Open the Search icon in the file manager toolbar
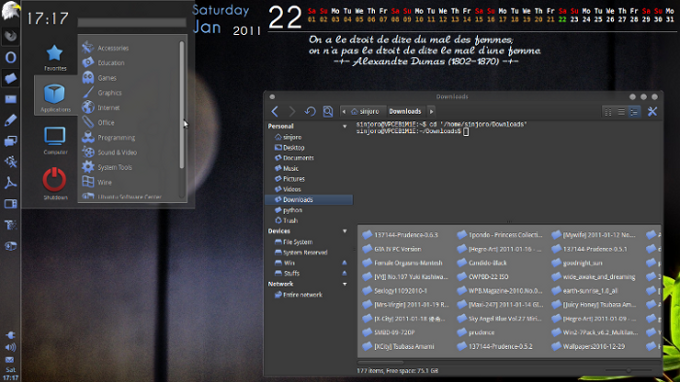The height and width of the screenshot is (382, 680). 328,111
